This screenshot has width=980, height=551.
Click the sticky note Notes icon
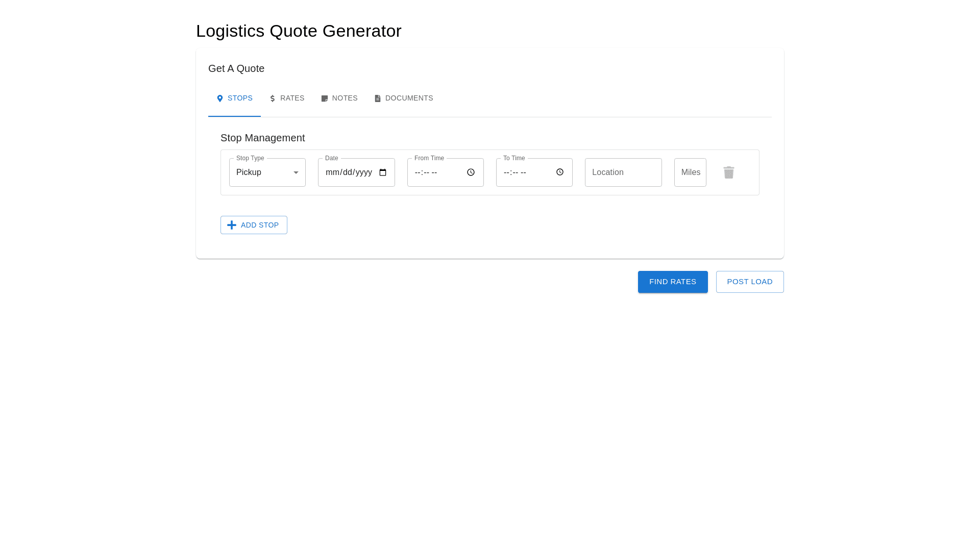coord(325,98)
